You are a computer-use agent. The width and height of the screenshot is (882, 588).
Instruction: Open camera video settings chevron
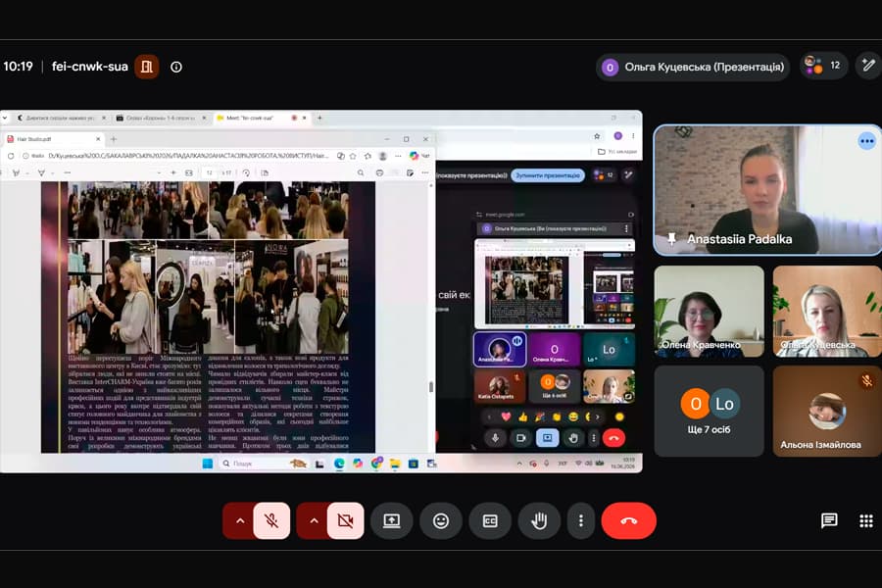click(314, 520)
